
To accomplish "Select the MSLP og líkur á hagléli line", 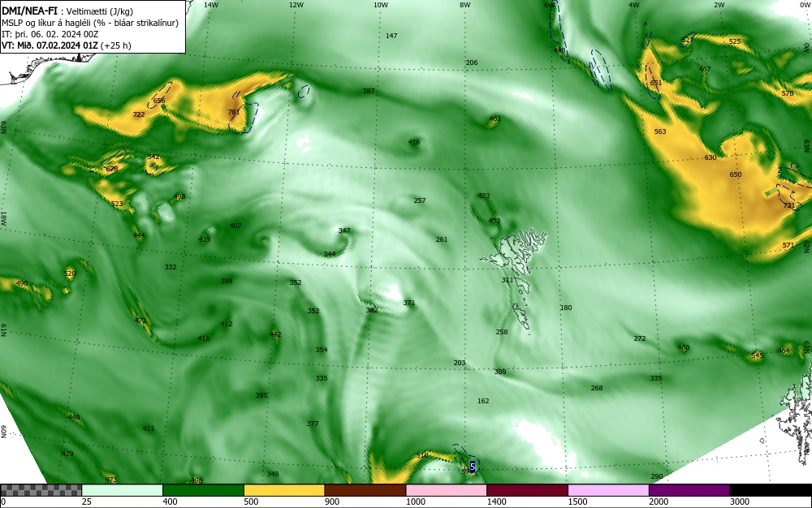I will tap(90, 23).
